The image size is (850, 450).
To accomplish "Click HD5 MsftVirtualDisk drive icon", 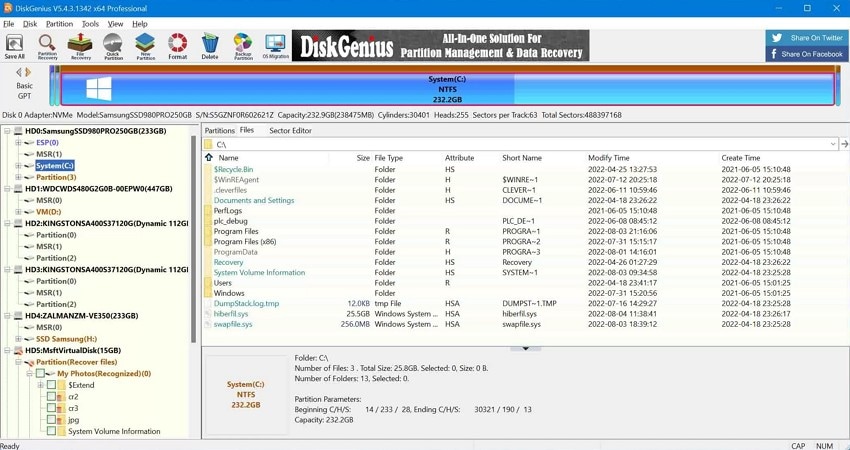I will pos(18,351).
